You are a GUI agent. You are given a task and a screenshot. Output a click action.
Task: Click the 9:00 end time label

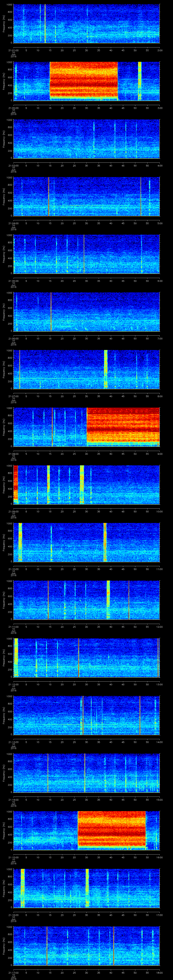pos(160,454)
